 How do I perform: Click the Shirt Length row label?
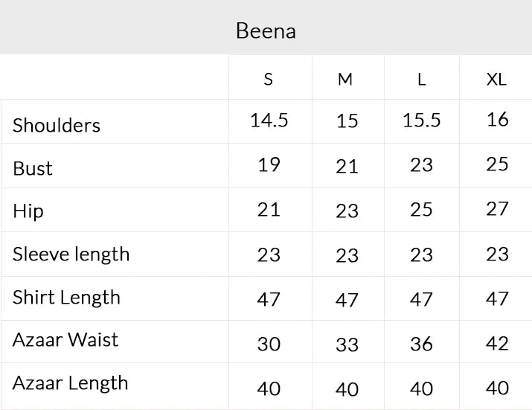[x=66, y=298]
